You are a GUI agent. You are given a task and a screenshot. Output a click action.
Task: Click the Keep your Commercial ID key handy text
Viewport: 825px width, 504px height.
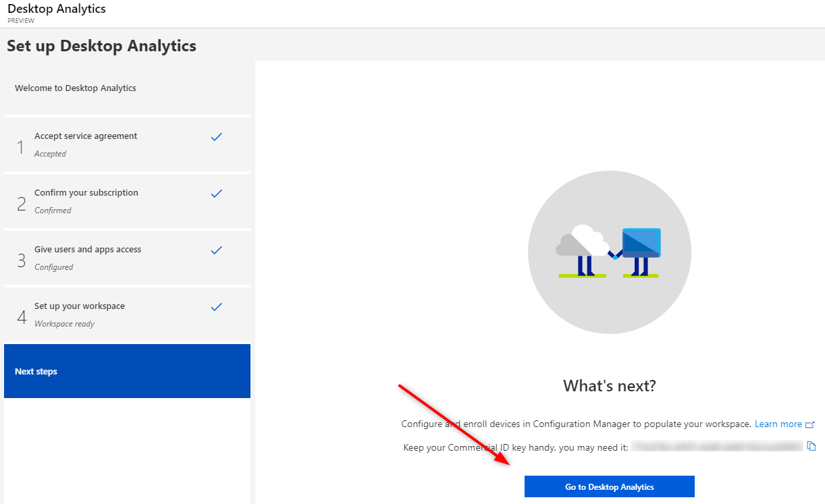pos(516,447)
